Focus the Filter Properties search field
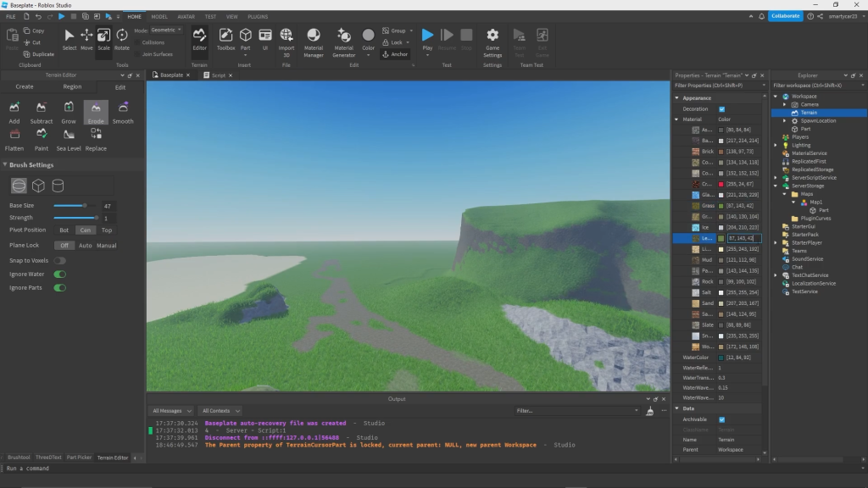 tap(719, 86)
